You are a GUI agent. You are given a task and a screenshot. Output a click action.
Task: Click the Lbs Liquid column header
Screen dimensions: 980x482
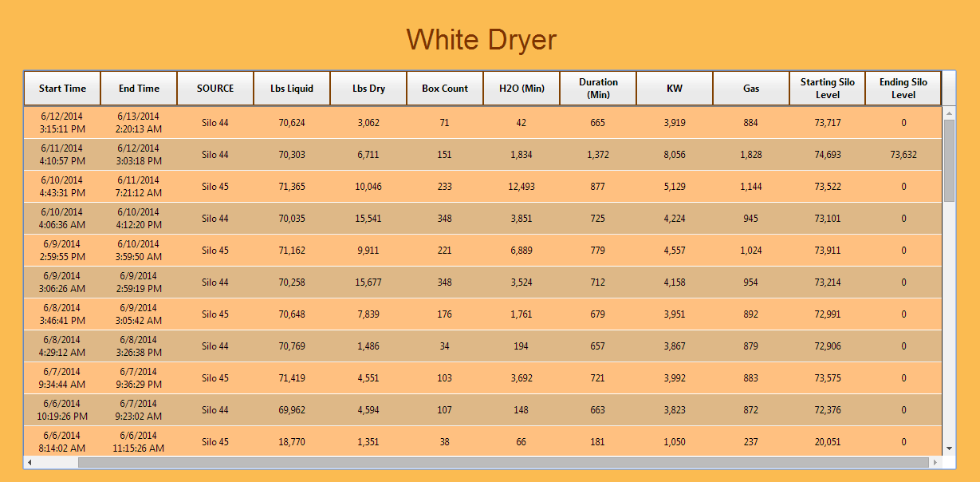coord(292,89)
